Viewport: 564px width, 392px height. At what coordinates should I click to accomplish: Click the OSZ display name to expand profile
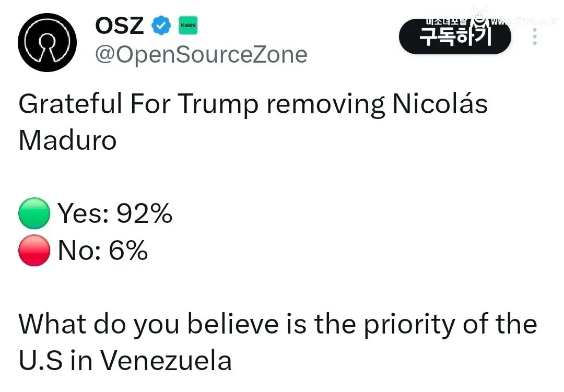(x=120, y=25)
